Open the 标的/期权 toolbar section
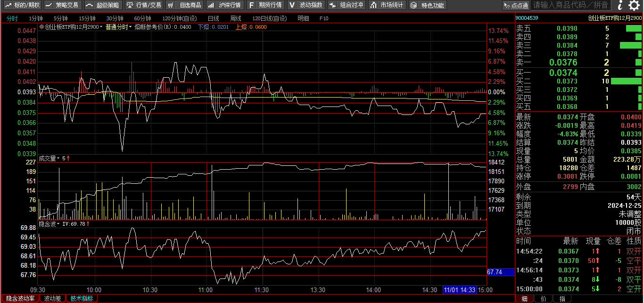 (x=22, y=5)
